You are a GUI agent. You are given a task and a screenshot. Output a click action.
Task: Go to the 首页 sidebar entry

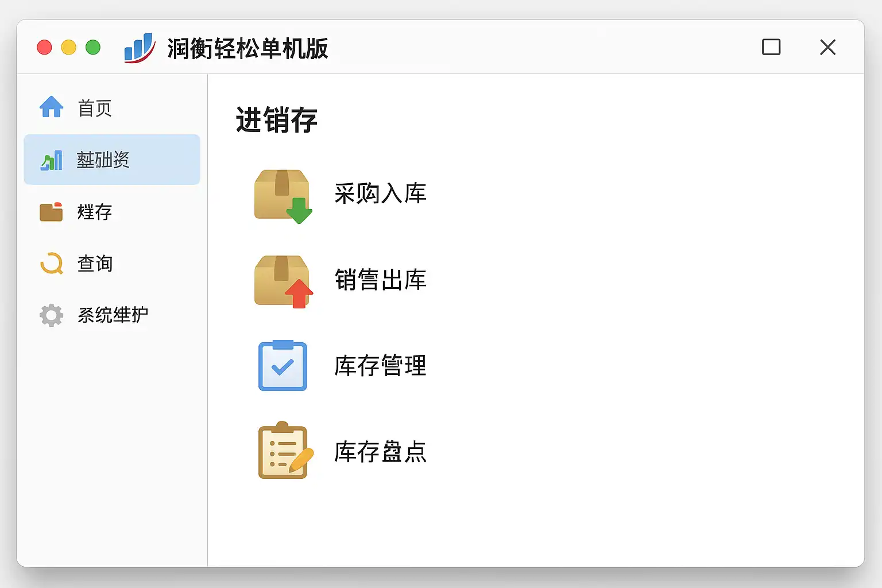coord(112,107)
